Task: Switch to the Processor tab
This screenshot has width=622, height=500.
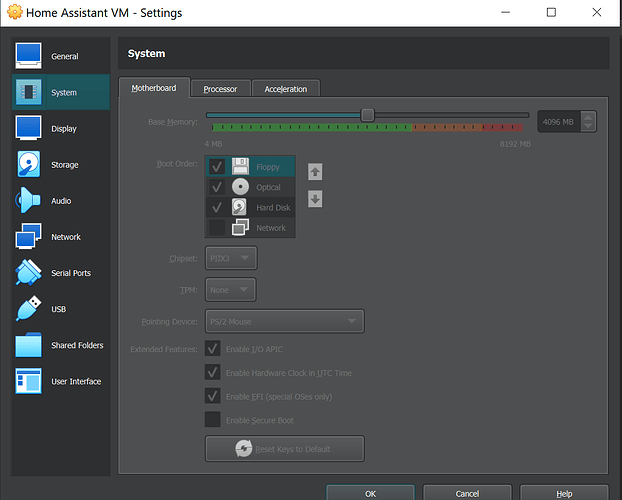Action: click(x=220, y=89)
